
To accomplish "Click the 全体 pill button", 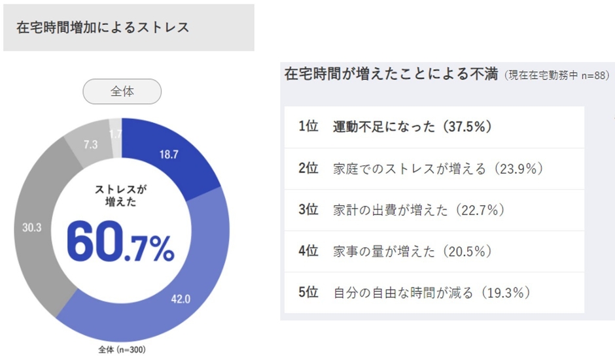I will click(122, 92).
